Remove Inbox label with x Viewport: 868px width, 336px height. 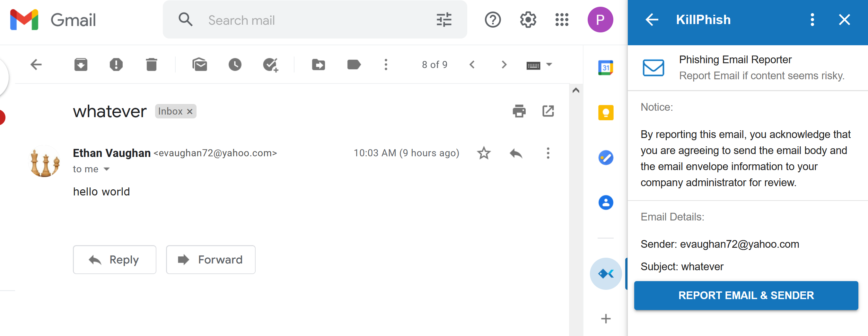pos(190,111)
